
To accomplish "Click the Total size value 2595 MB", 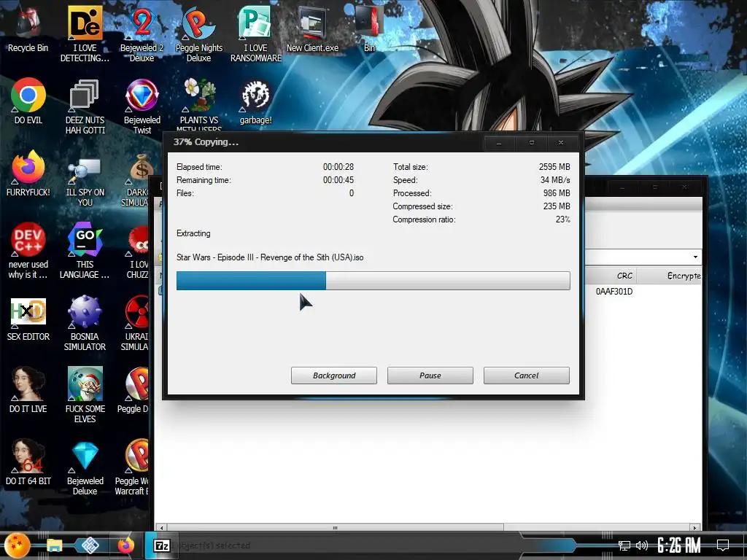I will [554, 167].
